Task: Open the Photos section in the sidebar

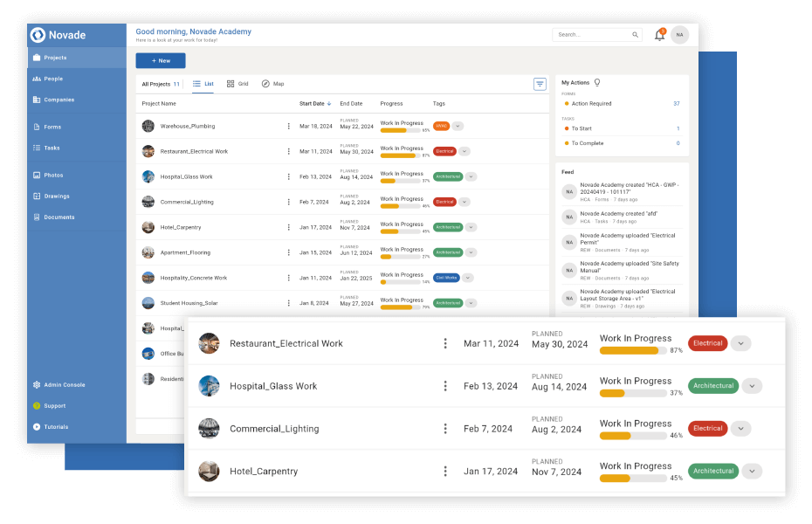Action: (x=52, y=175)
